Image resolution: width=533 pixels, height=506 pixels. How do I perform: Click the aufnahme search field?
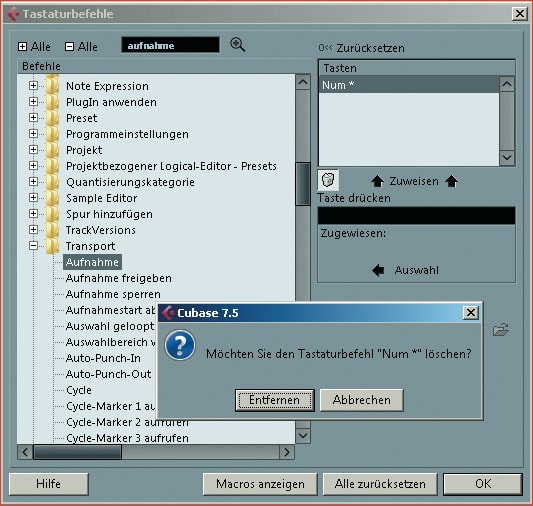click(170, 45)
